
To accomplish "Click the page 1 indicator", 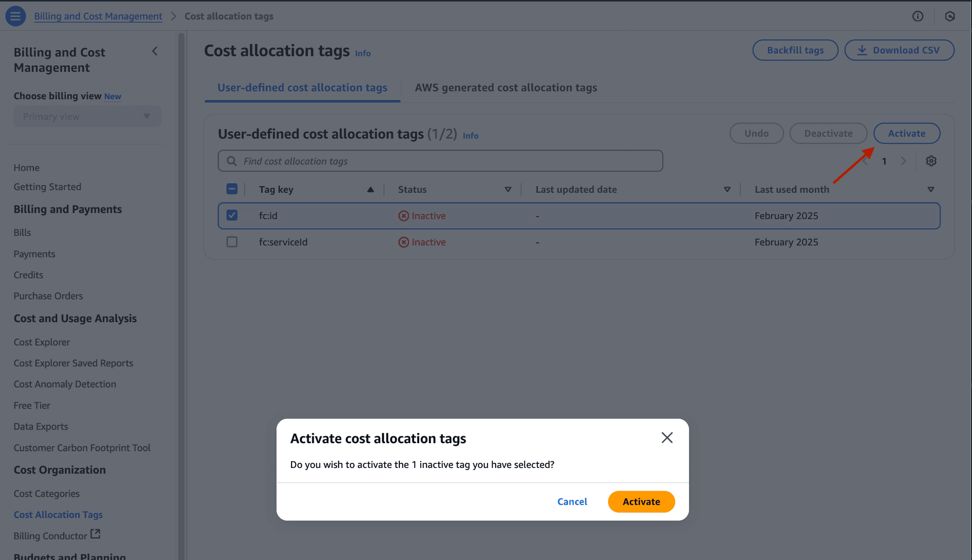I will pos(884,161).
